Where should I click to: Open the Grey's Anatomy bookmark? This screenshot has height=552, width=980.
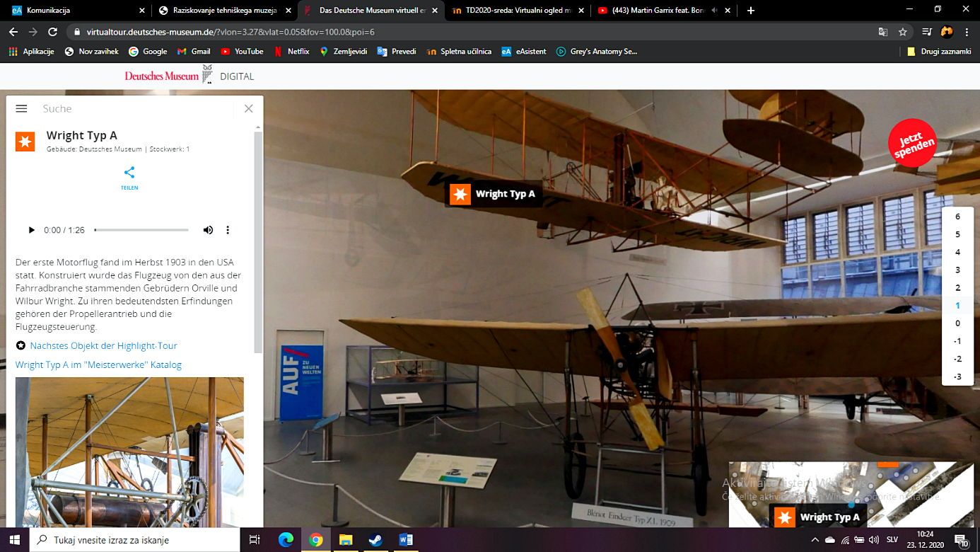597,51
